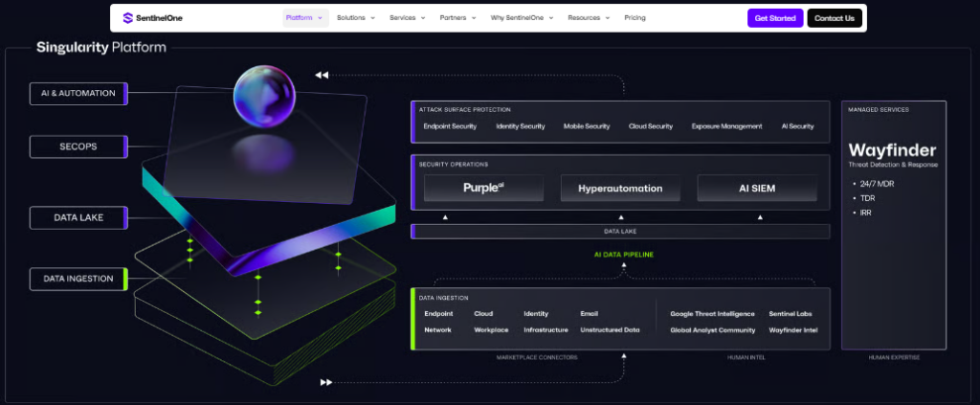Click the Wayfinder heading
This screenshot has width=980, height=405.
pos(893,150)
